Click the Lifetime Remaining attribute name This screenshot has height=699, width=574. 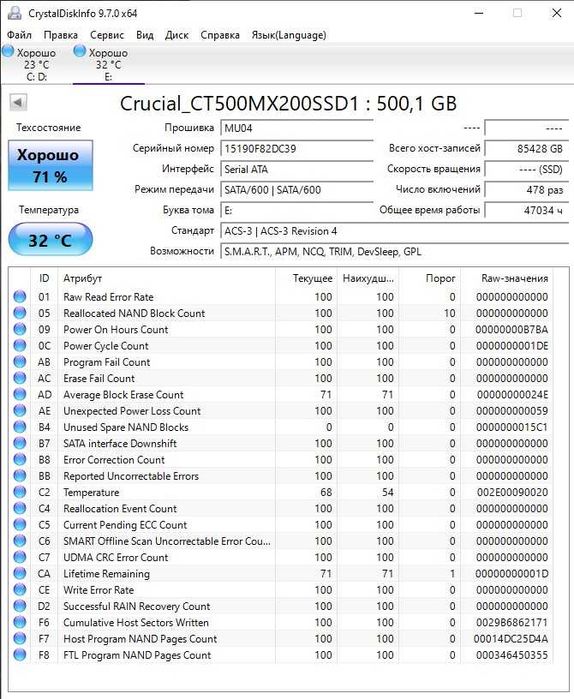click(106, 574)
